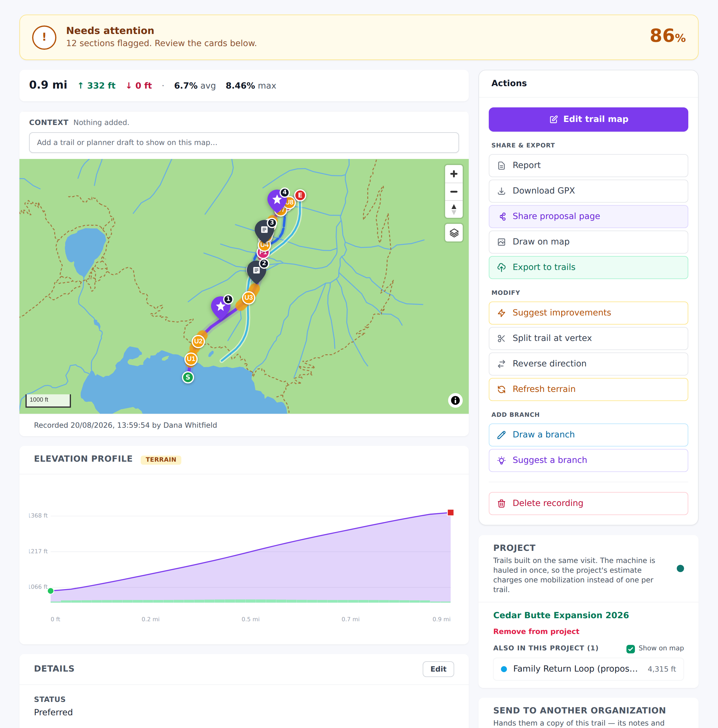Share the proposal page
This screenshot has width=718, height=728.
pyautogui.click(x=588, y=216)
